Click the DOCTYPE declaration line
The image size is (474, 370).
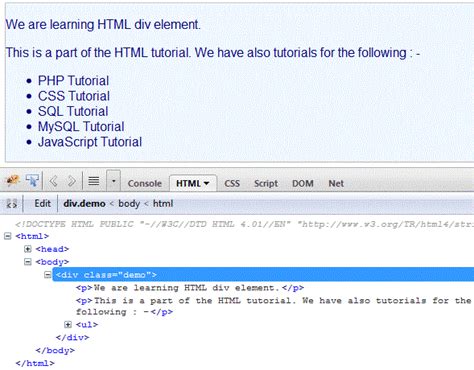tap(244, 224)
